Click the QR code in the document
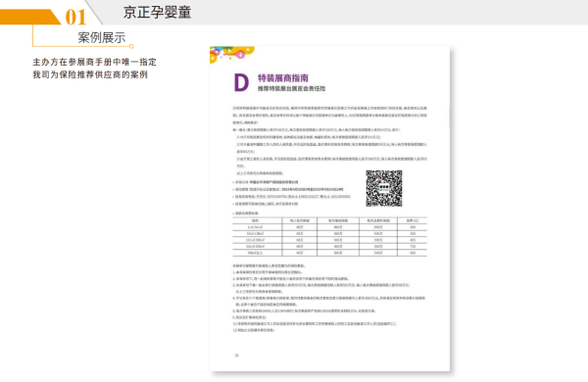 tap(384, 189)
